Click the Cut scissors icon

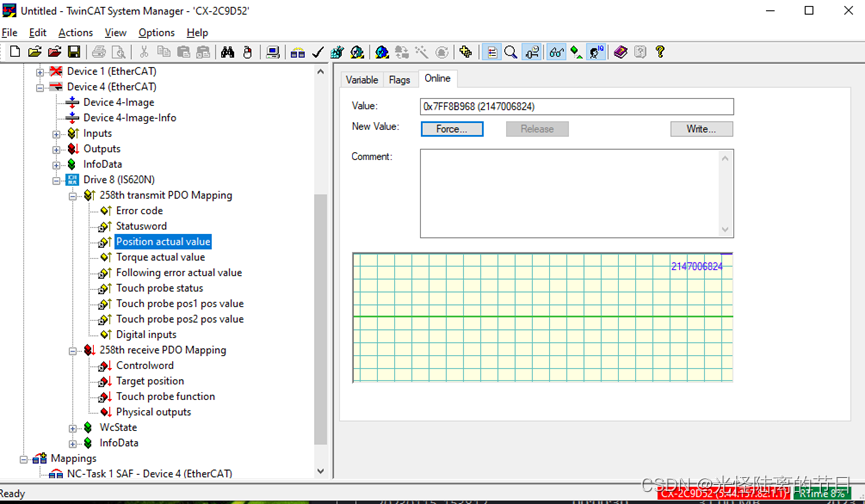(144, 52)
